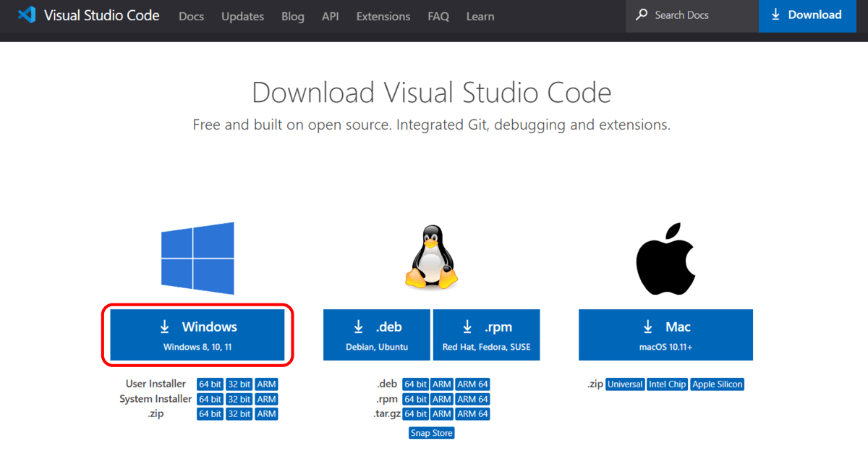Click the Apple logo image
Image resolution: width=868 pixels, height=475 pixels.
click(x=665, y=258)
